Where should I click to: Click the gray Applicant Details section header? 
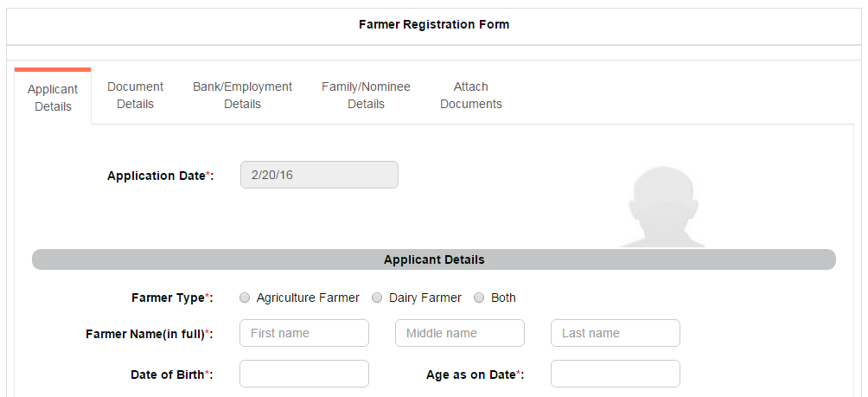(x=434, y=259)
